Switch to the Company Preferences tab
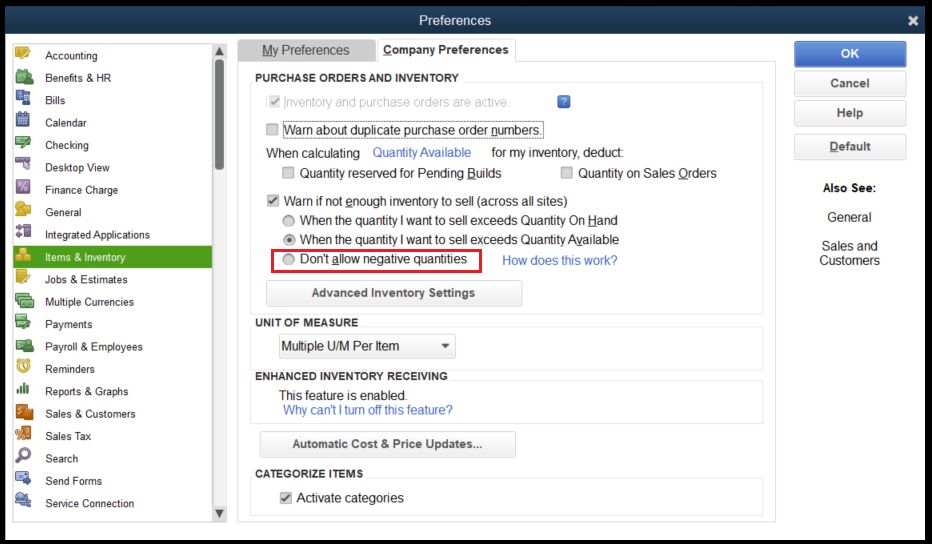 coord(446,50)
